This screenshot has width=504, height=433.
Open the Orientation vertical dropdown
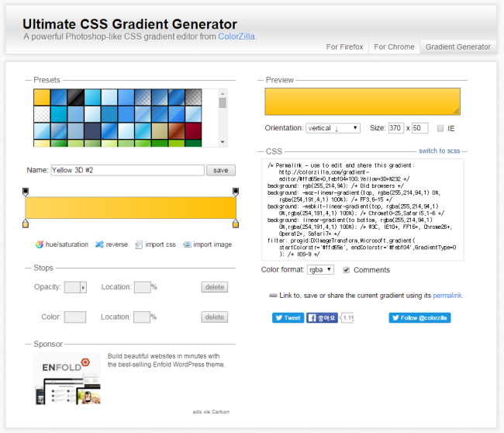pos(333,128)
